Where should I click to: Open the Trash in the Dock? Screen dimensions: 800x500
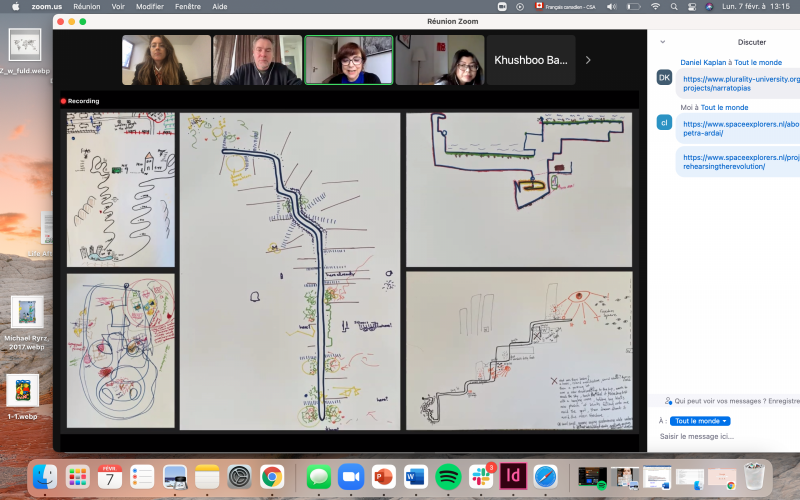(754, 477)
